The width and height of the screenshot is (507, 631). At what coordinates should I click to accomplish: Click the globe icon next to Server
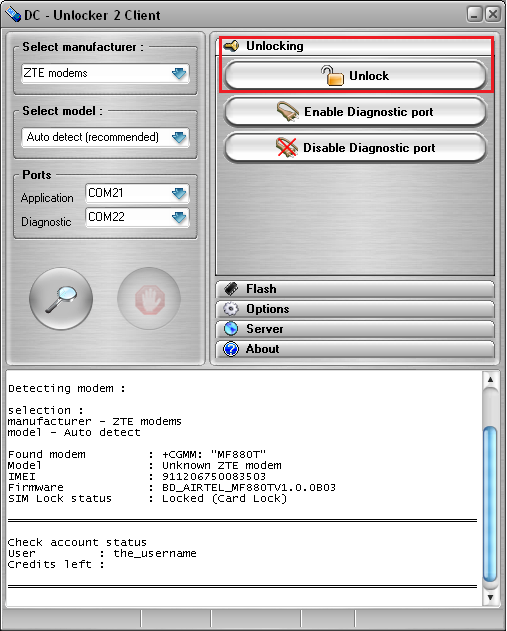click(231, 329)
